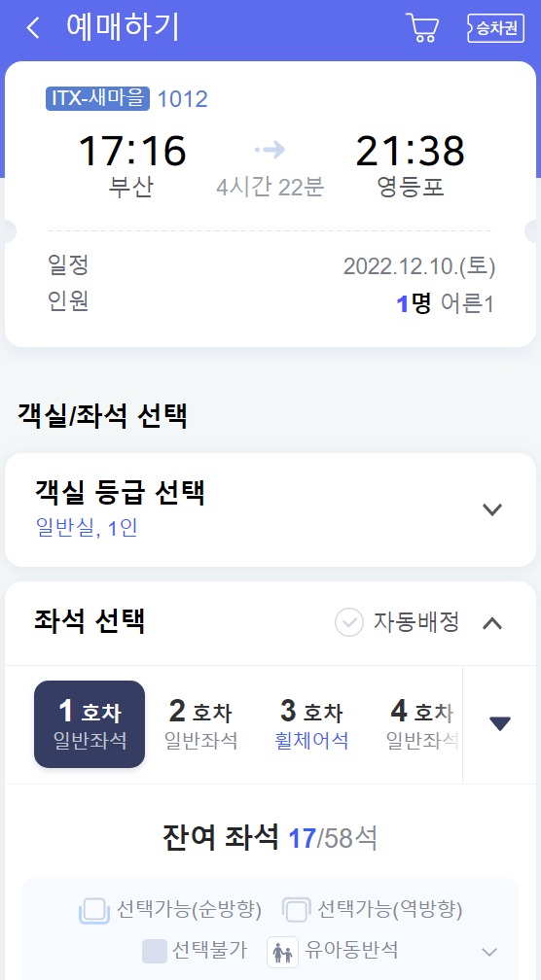
Task: Expand the 객실 등급 선택 section
Action: pyautogui.click(x=492, y=509)
